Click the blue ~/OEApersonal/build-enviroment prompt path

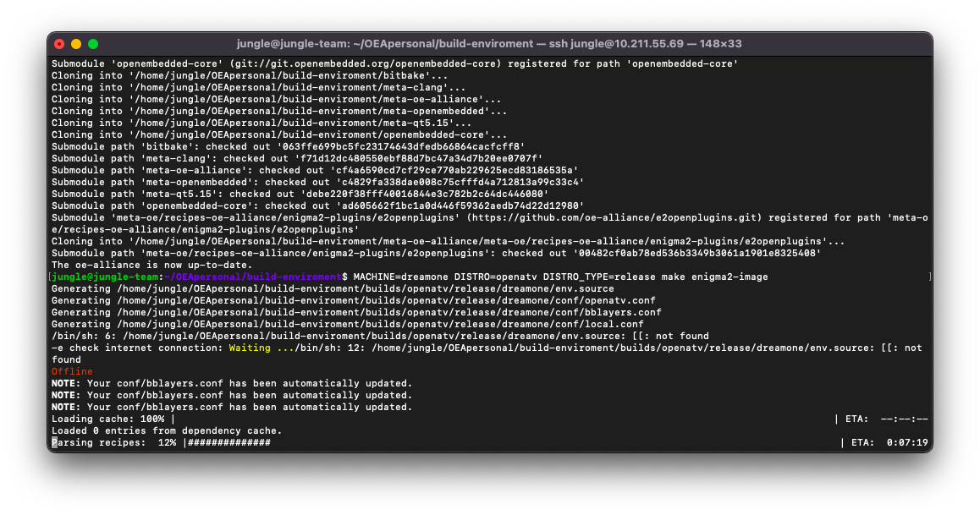click(x=252, y=277)
